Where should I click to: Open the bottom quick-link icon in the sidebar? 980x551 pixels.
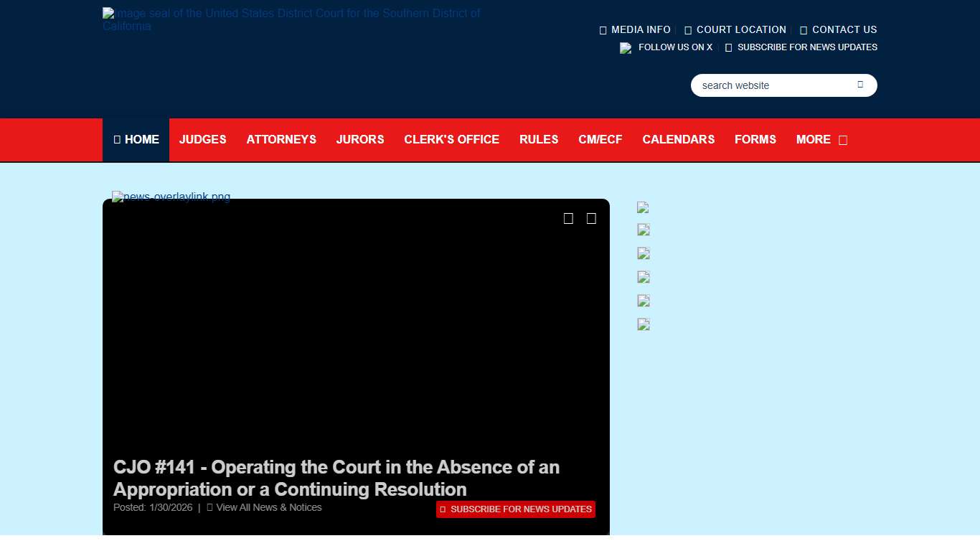(643, 324)
